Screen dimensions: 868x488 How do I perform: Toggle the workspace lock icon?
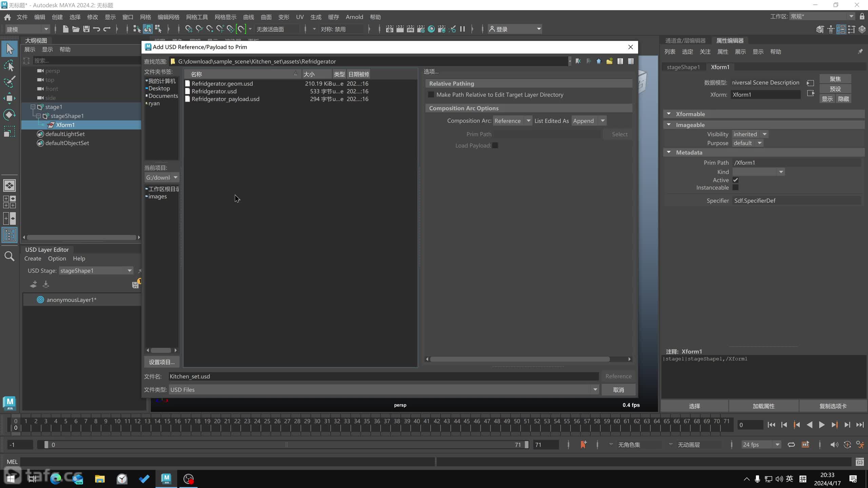862,16
